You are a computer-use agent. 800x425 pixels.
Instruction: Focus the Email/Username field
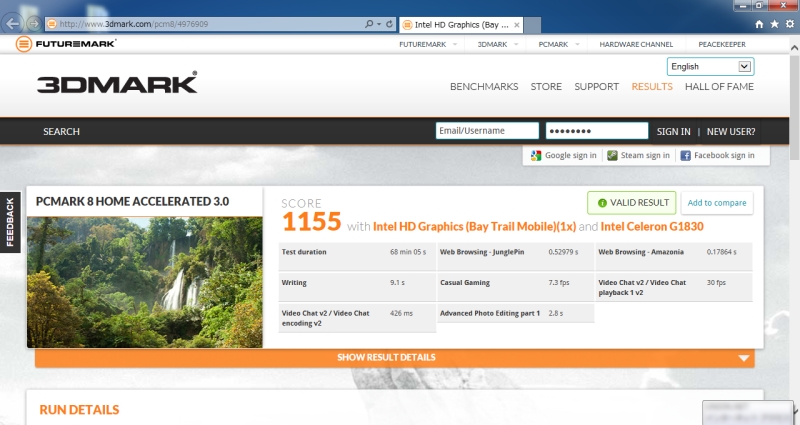pyautogui.click(x=487, y=131)
